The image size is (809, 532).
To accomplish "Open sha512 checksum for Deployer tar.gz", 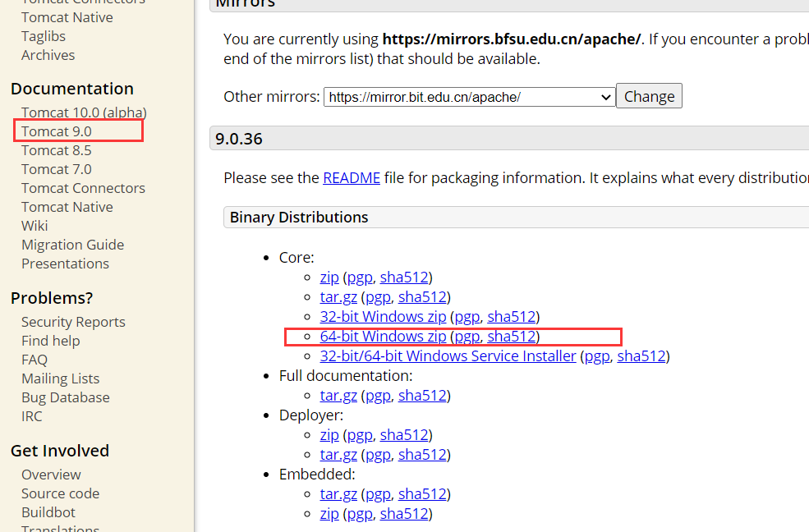I will pyautogui.click(x=422, y=455).
